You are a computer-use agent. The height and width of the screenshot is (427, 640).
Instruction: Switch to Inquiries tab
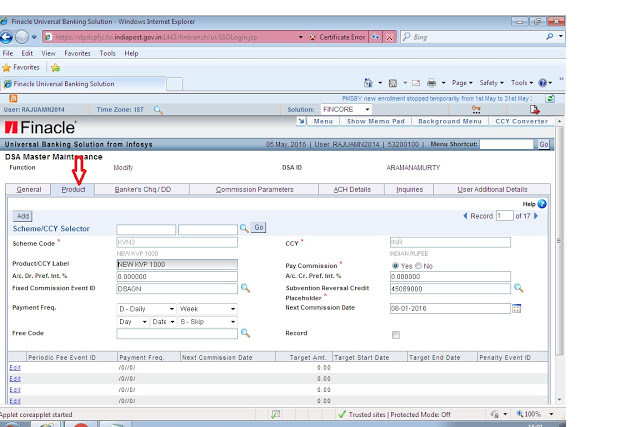pyautogui.click(x=409, y=189)
